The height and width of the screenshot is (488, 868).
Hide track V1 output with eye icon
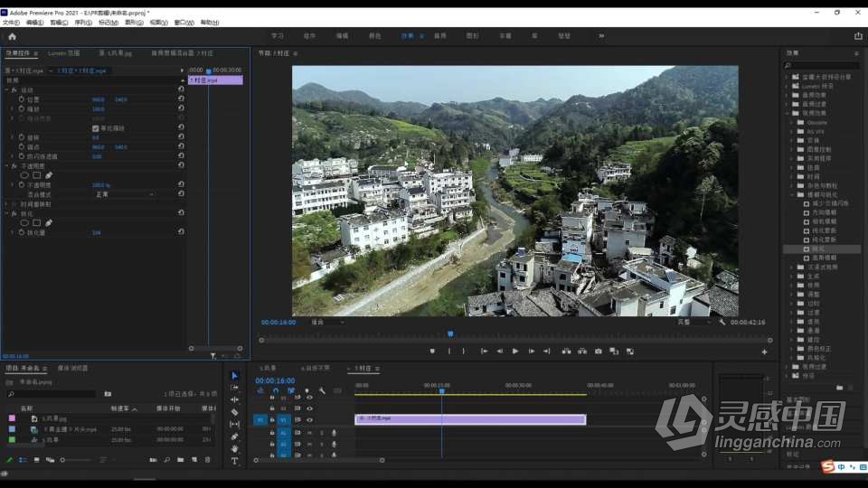coord(309,420)
